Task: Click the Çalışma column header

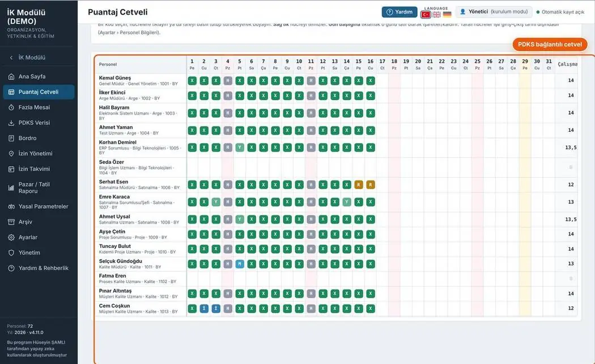Action: tap(568, 64)
